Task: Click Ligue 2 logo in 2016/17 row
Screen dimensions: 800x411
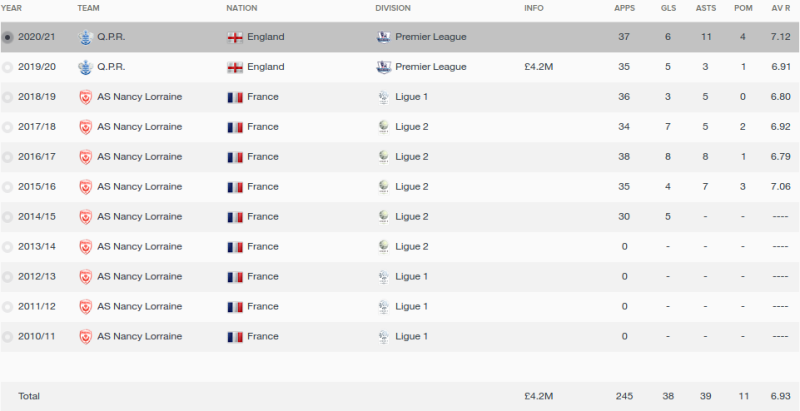Action: tap(384, 157)
